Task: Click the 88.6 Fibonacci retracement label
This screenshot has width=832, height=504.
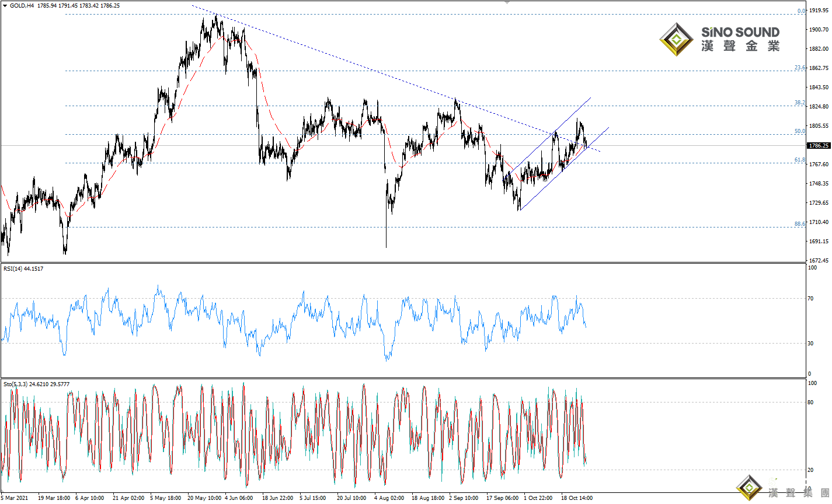Action: tap(799, 224)
